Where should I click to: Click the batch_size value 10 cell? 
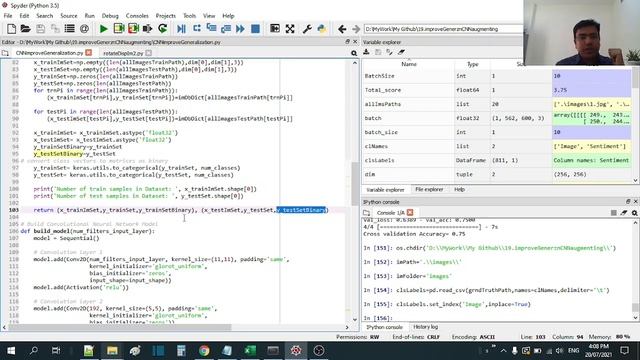pos(591,132)
